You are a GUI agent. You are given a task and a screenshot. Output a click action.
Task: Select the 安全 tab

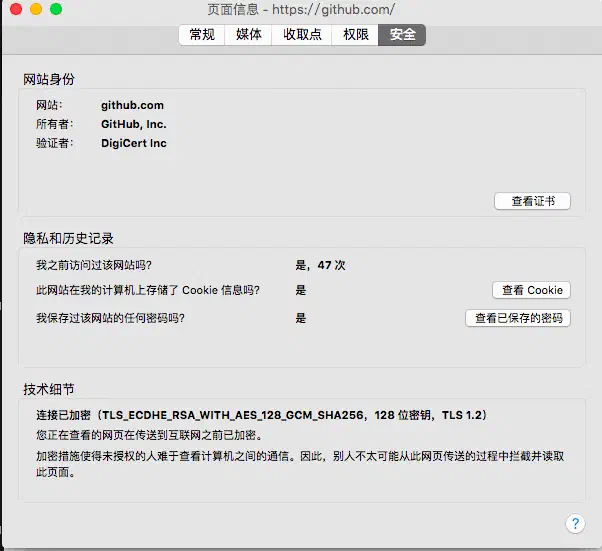402,35
